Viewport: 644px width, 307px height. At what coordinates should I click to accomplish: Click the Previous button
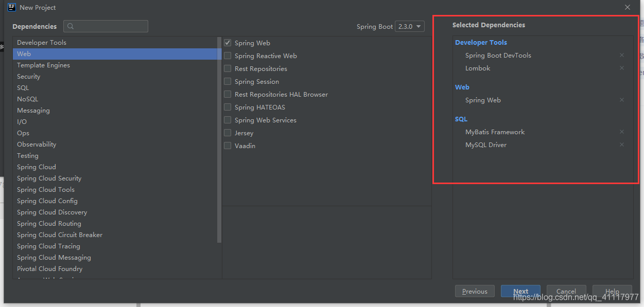[475, 291]
